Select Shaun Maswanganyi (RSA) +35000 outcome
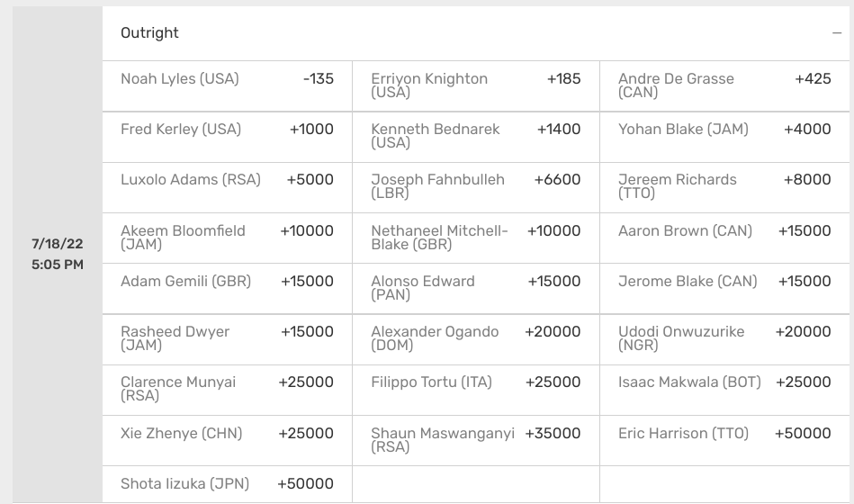The height and width of the screenshot is (504, 854). 476,441
